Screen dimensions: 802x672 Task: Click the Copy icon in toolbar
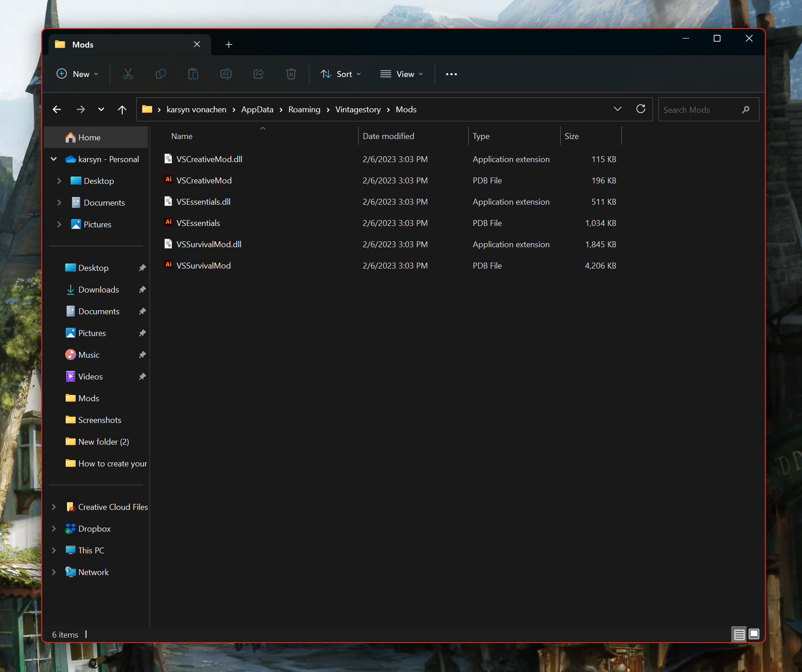coord(161,74)
